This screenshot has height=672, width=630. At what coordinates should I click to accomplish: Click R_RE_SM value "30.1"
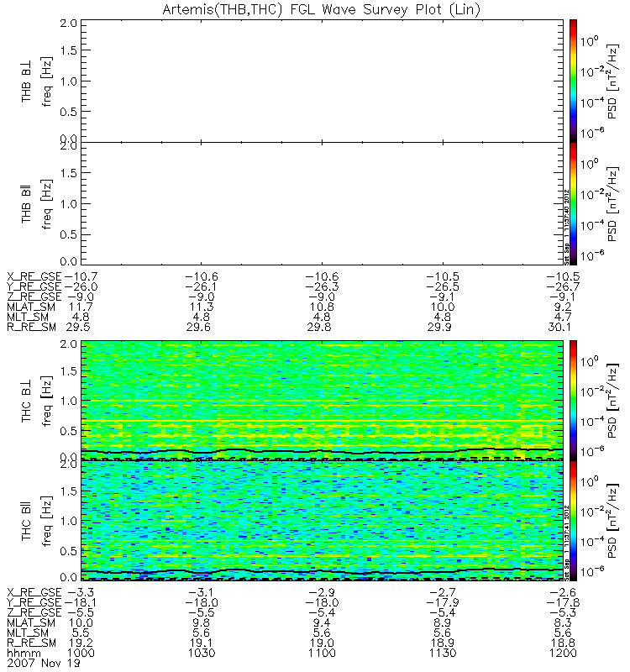559,328
